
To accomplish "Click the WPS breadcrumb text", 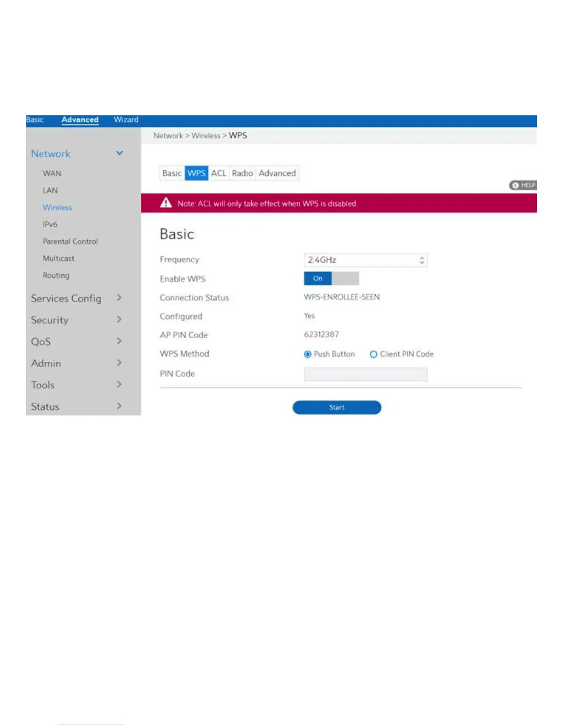I will (x=238, y=136).
